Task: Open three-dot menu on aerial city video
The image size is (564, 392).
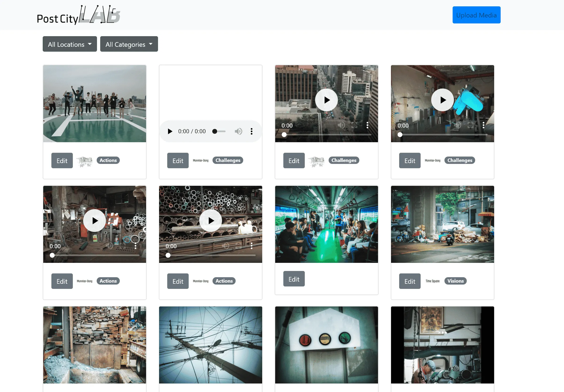Action: [367, 125]
